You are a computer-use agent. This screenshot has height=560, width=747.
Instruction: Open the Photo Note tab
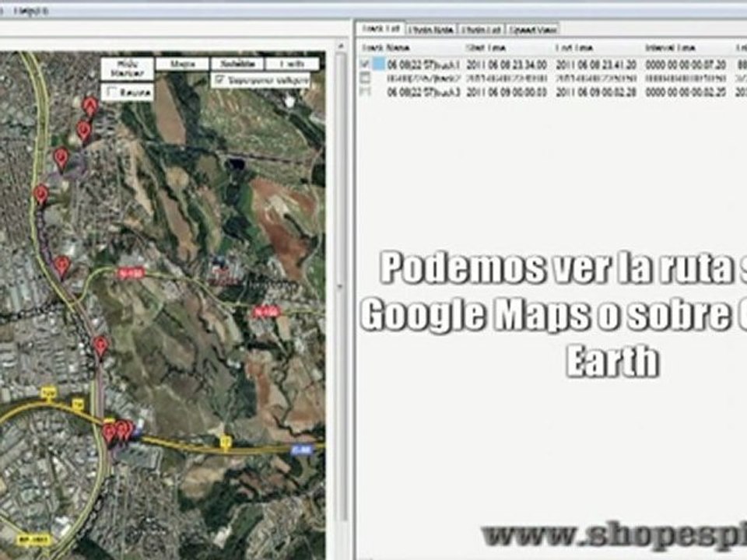(431, 30)
